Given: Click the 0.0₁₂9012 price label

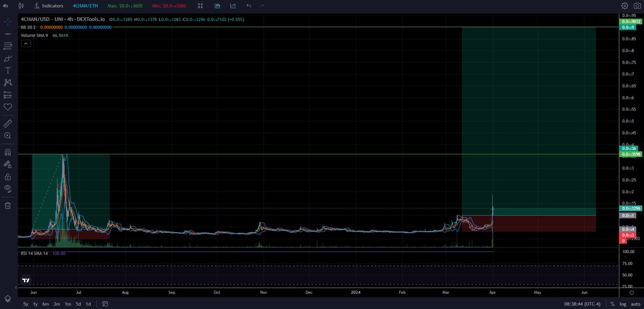Looking at the screenshot, I should (631, 22).
